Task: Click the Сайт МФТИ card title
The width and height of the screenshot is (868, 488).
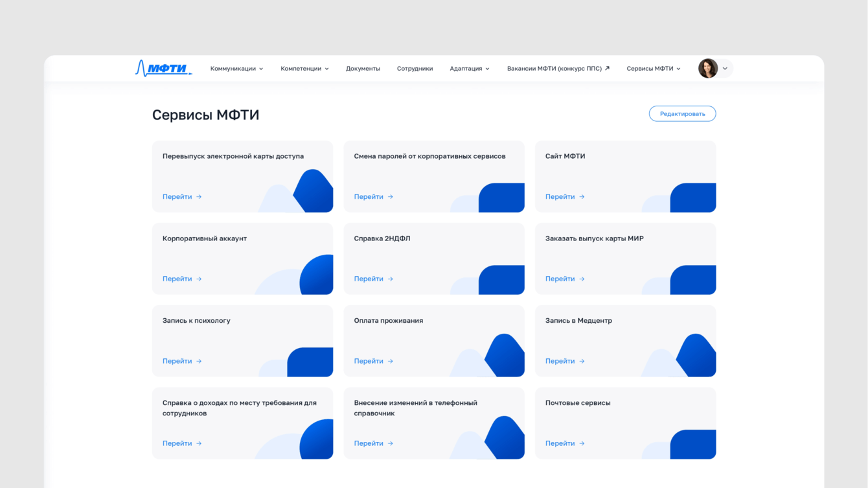Action: point(565,156)
